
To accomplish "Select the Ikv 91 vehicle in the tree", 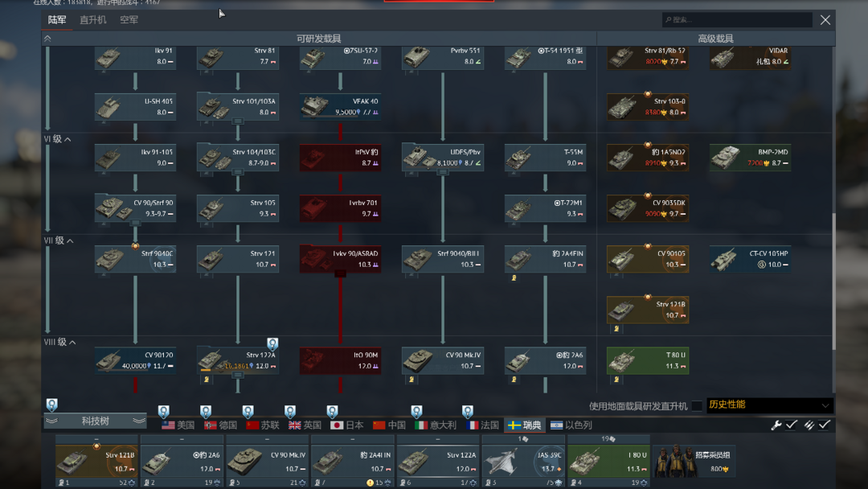I will (135, 58).
